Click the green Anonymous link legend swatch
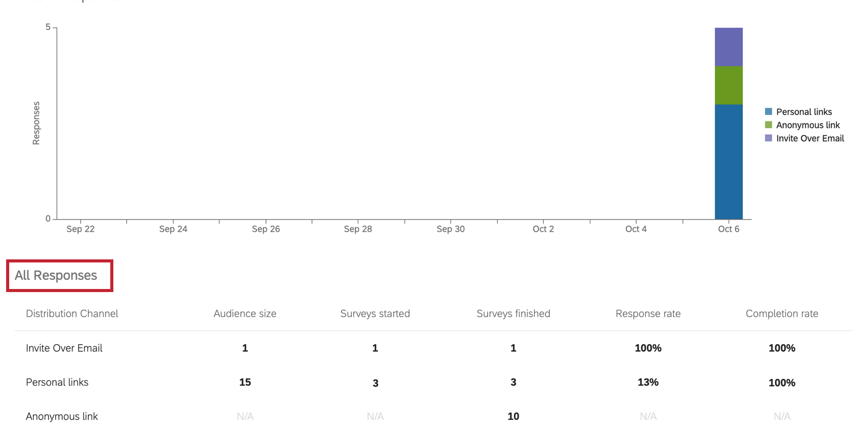The width and height of the screenshot is (868, 434). (768, 125)
